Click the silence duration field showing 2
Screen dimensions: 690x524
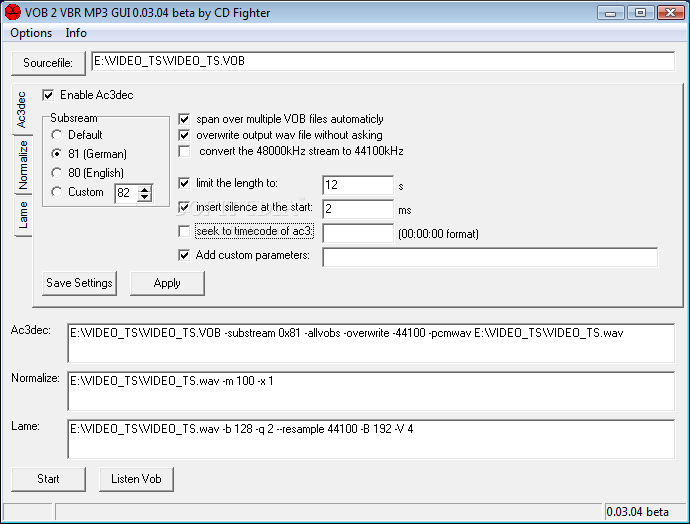tap(358, 209)
